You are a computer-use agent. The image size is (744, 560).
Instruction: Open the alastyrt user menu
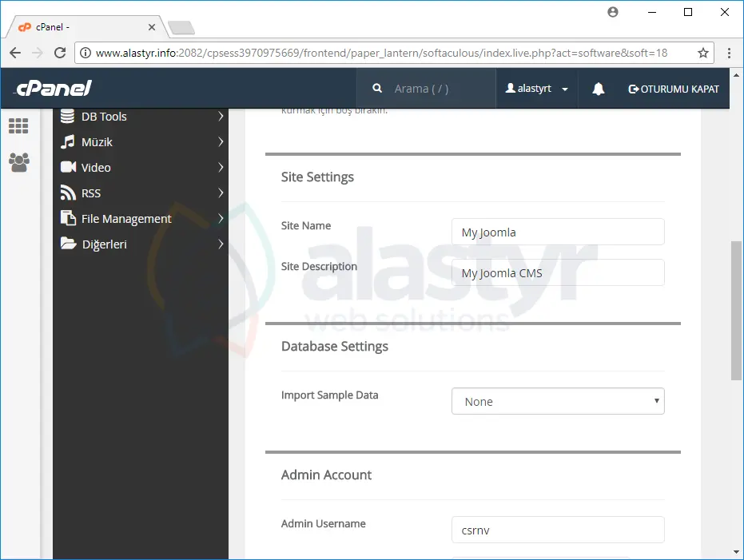point(537,89)
